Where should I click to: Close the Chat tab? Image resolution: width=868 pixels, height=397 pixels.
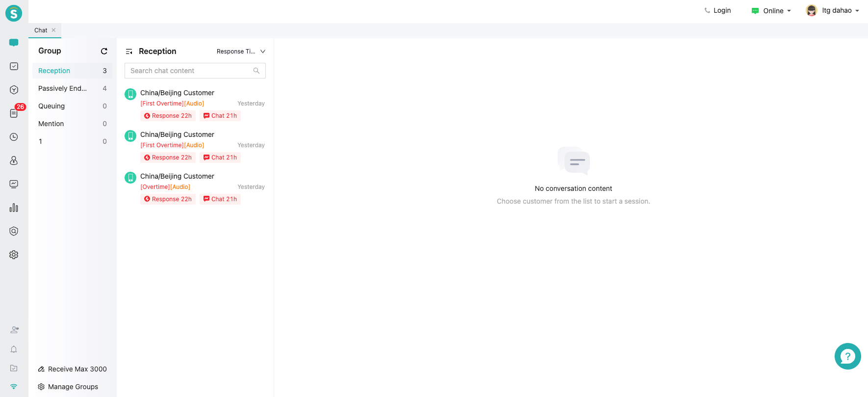coord(54,30)
